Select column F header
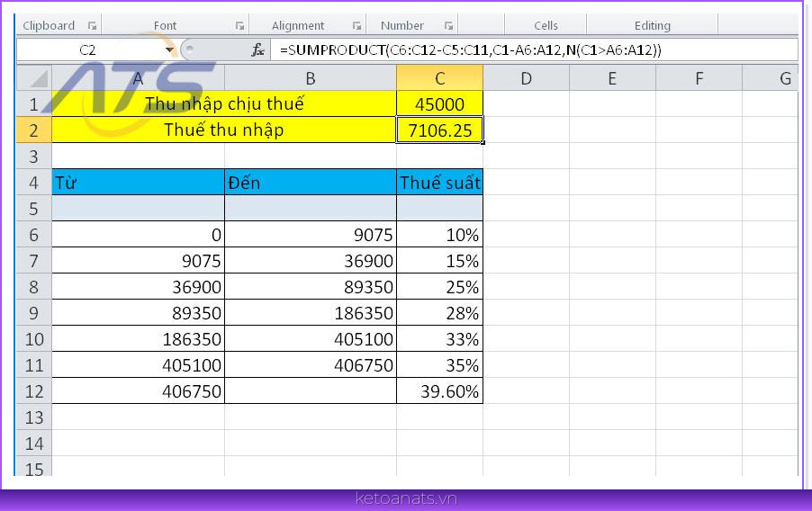This screenshot has height=511, width=812. coord(699,78)
